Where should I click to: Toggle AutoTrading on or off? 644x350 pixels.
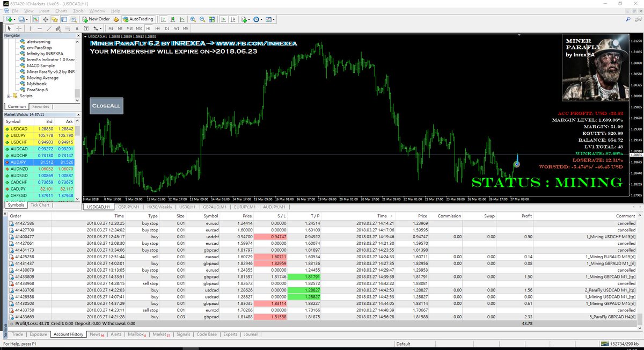click(138, 19)
